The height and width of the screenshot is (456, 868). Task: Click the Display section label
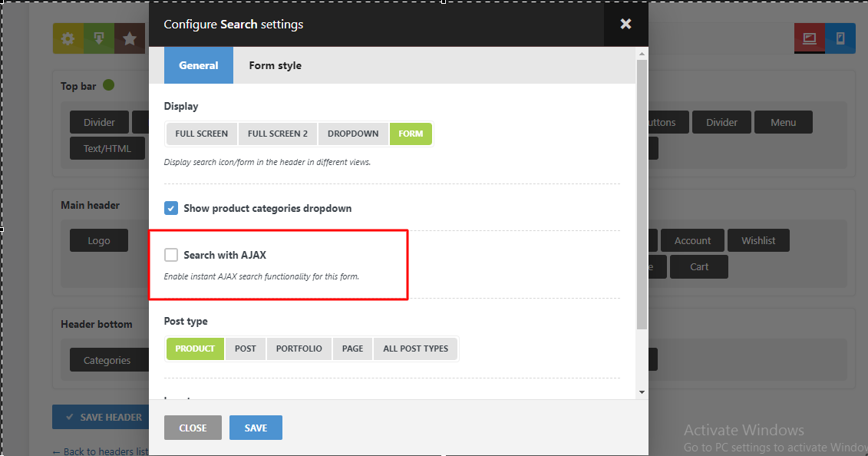(x=181, y=106)
